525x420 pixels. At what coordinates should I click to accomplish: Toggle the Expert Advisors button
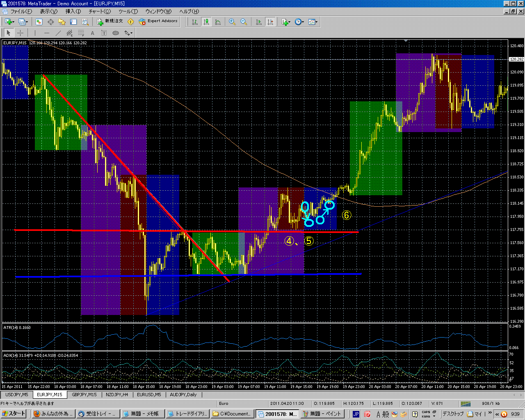pyautogui.click(x=159, y=21)
